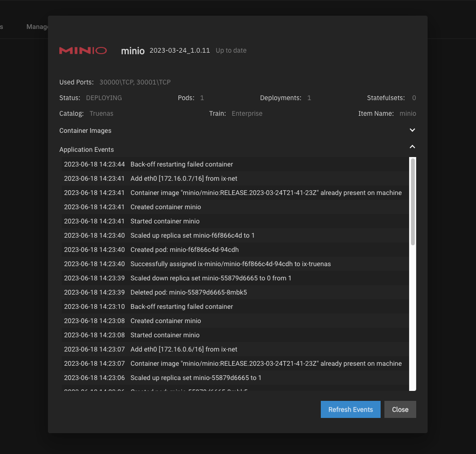
Task: Click used ports value 30000\TCP, 30001\TCP
Action: (135, 82)
